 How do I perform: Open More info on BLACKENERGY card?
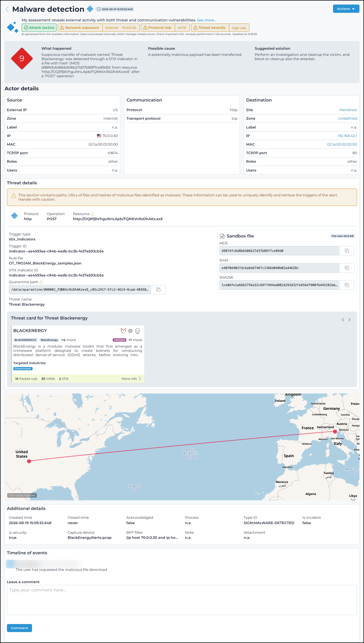pos(131,379)
